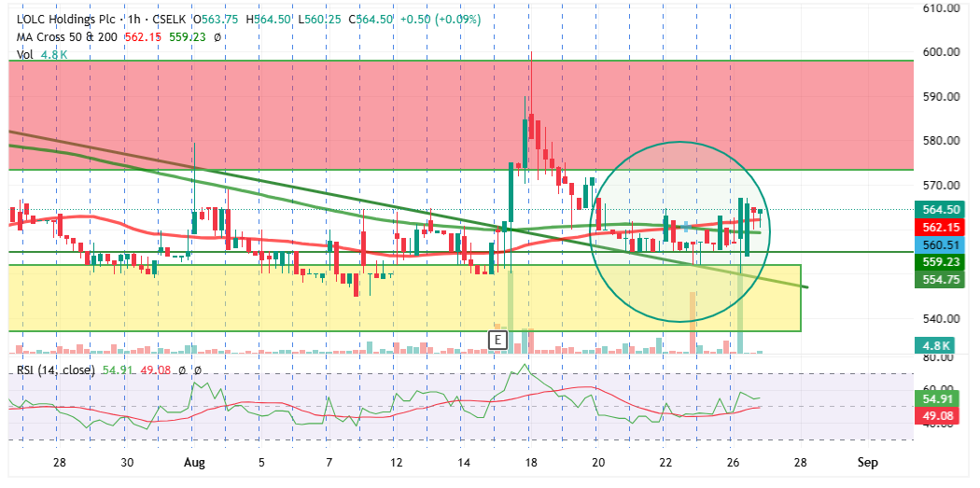The image size is (980, 488).
Task: Click the 26 date label on the time axis
Action: click(732, 463)
